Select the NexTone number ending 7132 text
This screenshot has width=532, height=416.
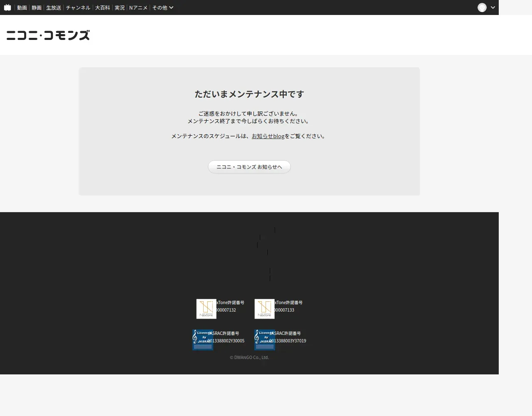226,310
